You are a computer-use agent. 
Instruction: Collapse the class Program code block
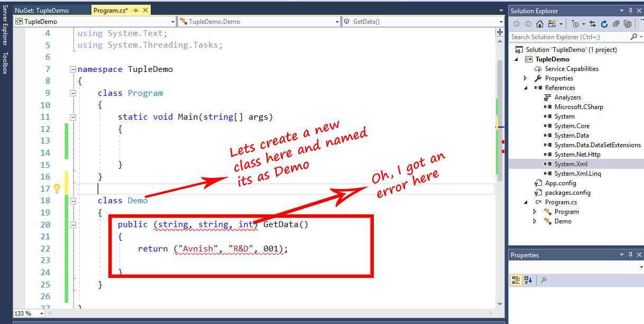click(x=73, y=93)
